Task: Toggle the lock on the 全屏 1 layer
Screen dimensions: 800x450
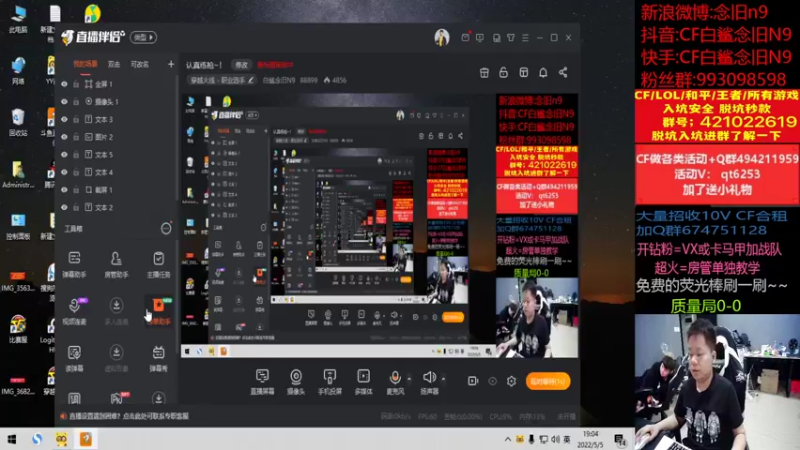Action: pos(76,84)
